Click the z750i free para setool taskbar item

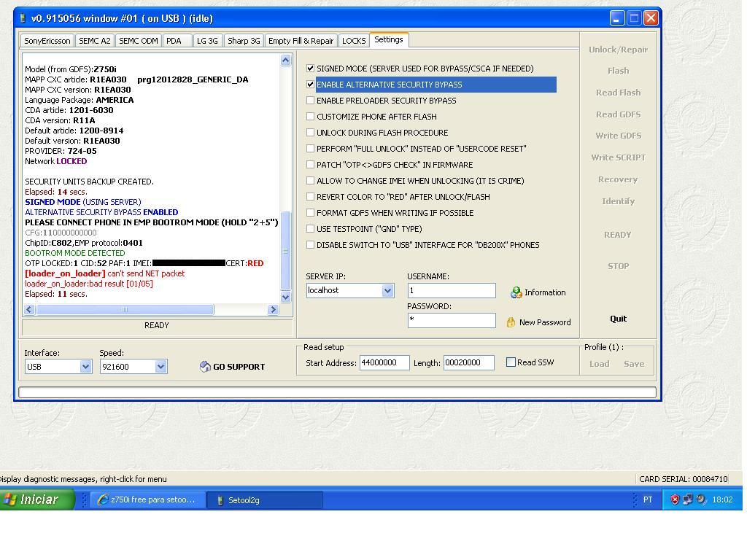coord(147,499)
